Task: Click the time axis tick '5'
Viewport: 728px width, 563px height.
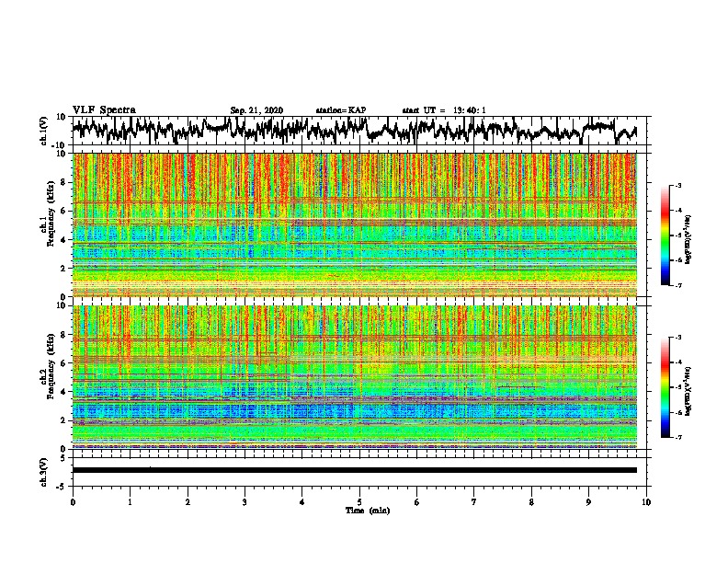Action: [x=359, y=502]
